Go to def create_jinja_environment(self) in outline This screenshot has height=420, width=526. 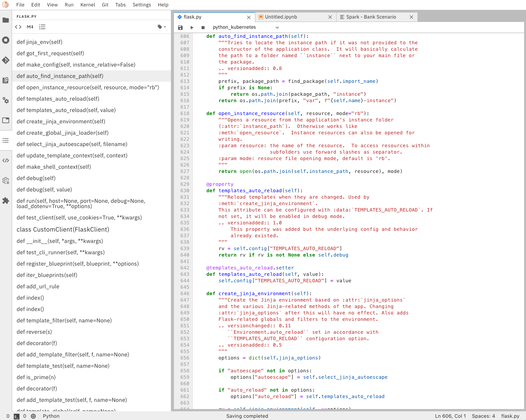coord(91,121)
